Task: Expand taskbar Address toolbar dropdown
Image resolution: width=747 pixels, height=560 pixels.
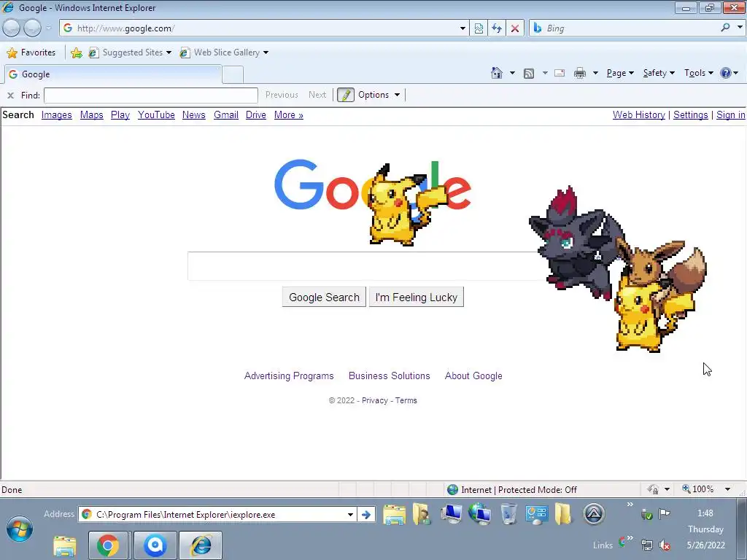Action: point(350,515)
